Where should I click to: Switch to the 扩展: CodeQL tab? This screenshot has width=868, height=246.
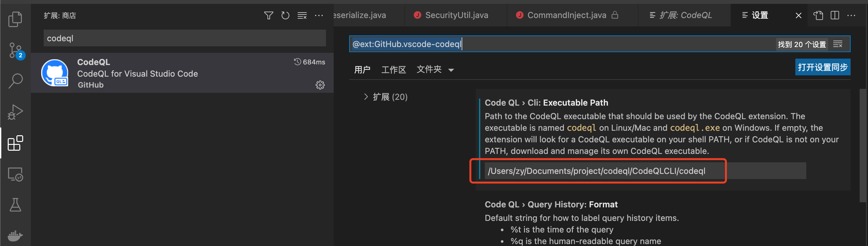tap(685, 15)
